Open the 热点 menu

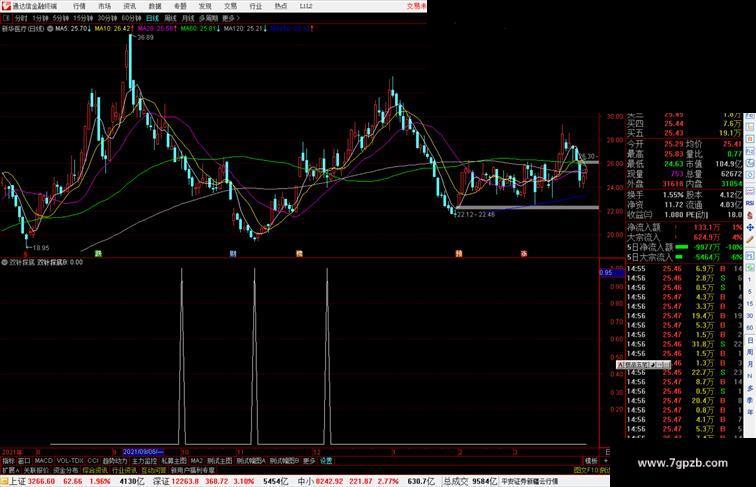pyautogui.click(x=281, y=6)
